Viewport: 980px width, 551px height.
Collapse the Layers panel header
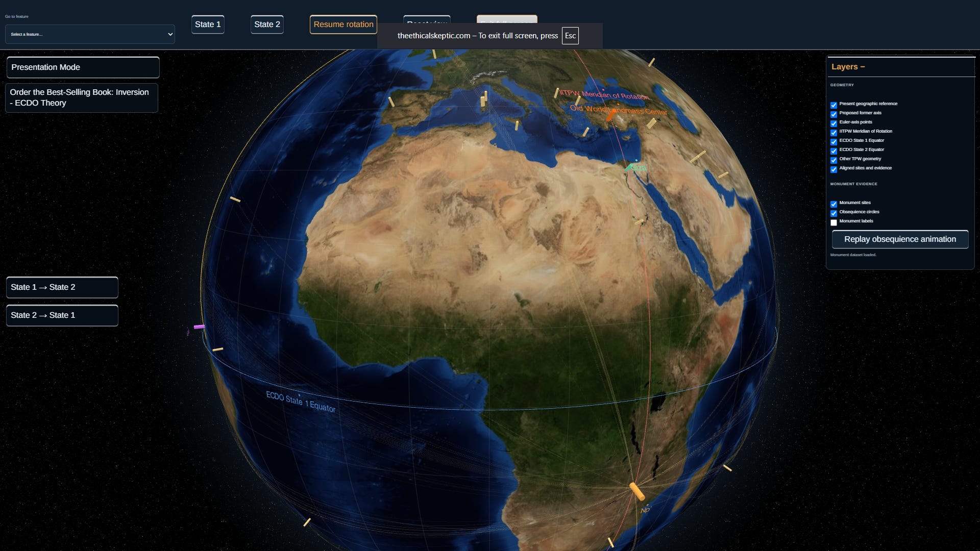(x=848, y=67)
